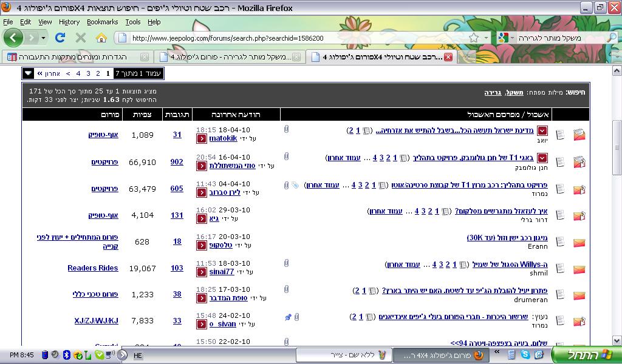This screenshot has width=622, height=364.
Task: Go to the Home page icon
Action: pyautogui.click(x=101, y=38)
